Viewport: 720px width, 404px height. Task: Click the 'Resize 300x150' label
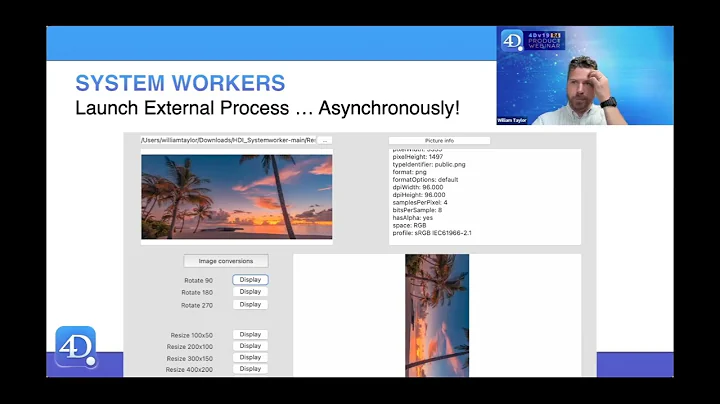coord(190,359)
